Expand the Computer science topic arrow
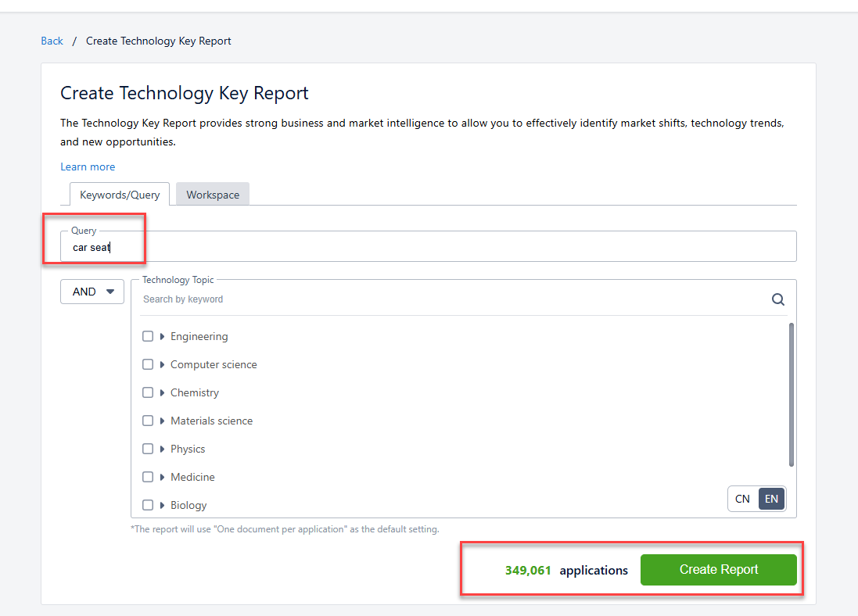This screenshot has height=616, width=858. 162,365
